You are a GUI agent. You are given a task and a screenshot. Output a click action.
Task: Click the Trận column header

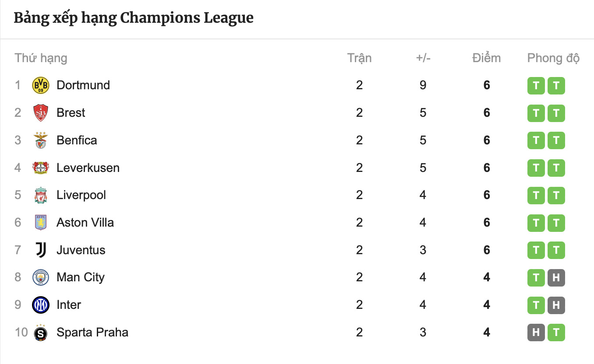point(359,58)
